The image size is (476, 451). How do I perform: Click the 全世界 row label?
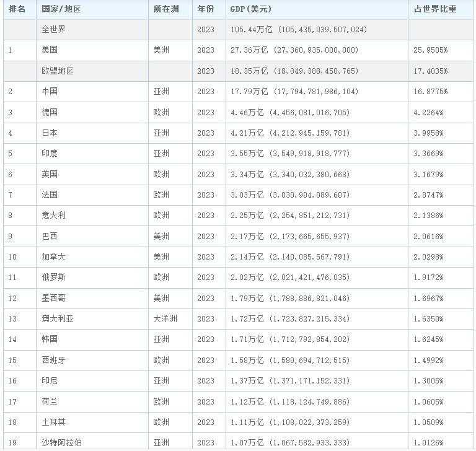(53, 30)
